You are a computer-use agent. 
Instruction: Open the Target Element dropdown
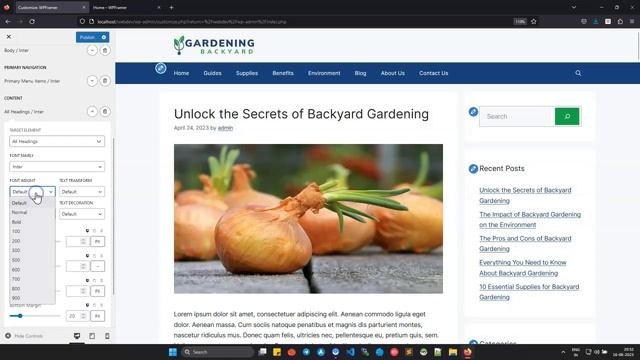coord(57,141)
